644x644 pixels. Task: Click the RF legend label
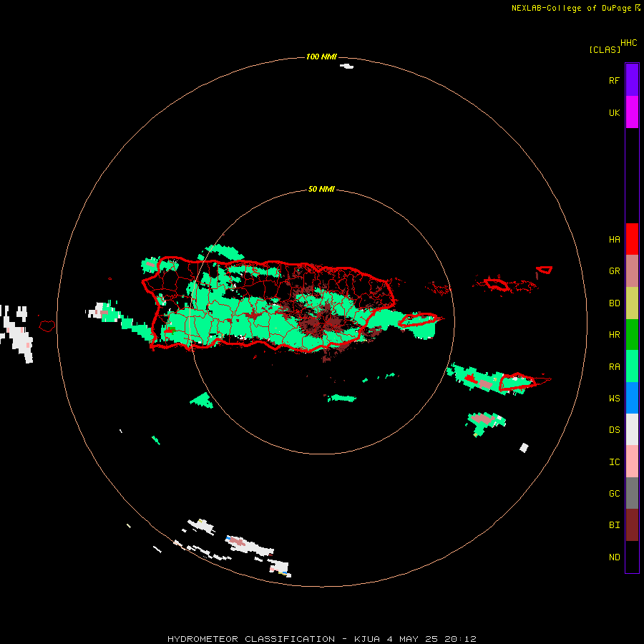point(614,80)
